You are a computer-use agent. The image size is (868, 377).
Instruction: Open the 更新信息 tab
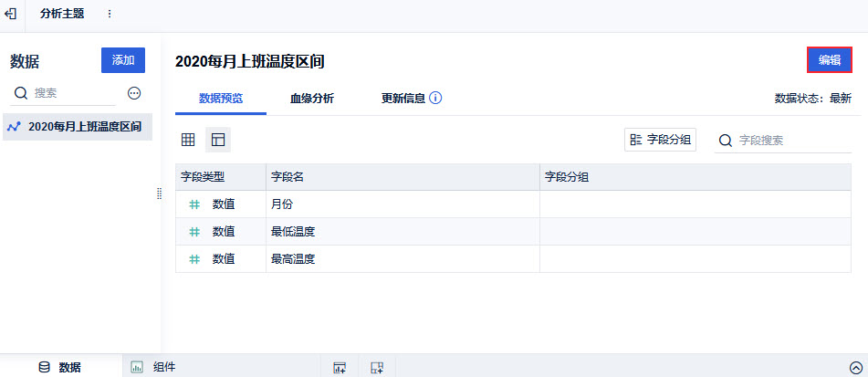[x=403, y=99]
